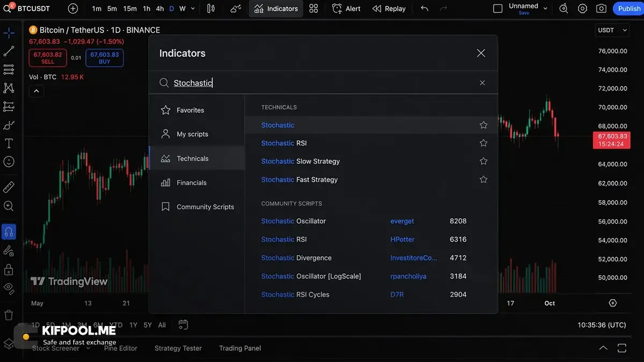The height and width of the screenshot is (362, 644).
Task: Select the 1Y date range
Action: point(133,325)
